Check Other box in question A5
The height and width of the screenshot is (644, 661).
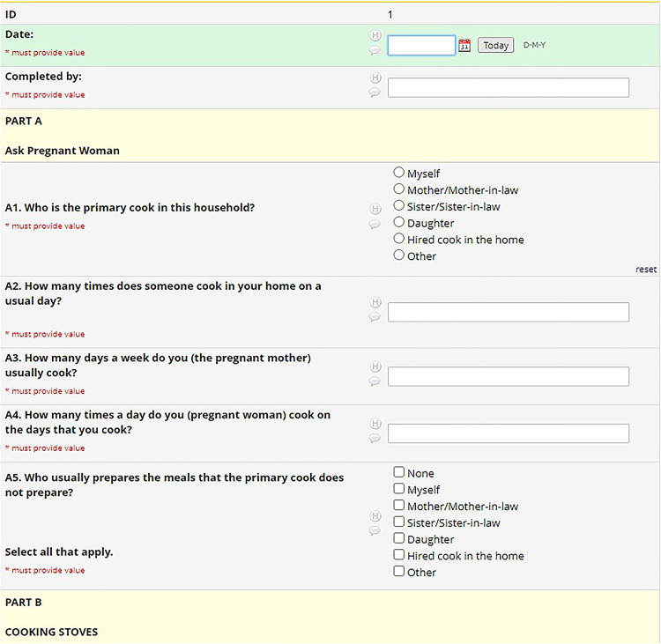[x=398, y=571]
